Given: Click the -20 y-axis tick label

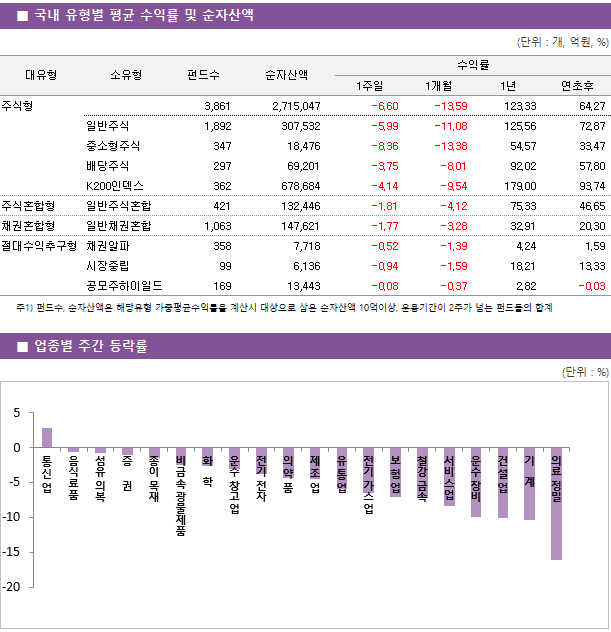Looking at the screenshot, I should tap(11, 587).
